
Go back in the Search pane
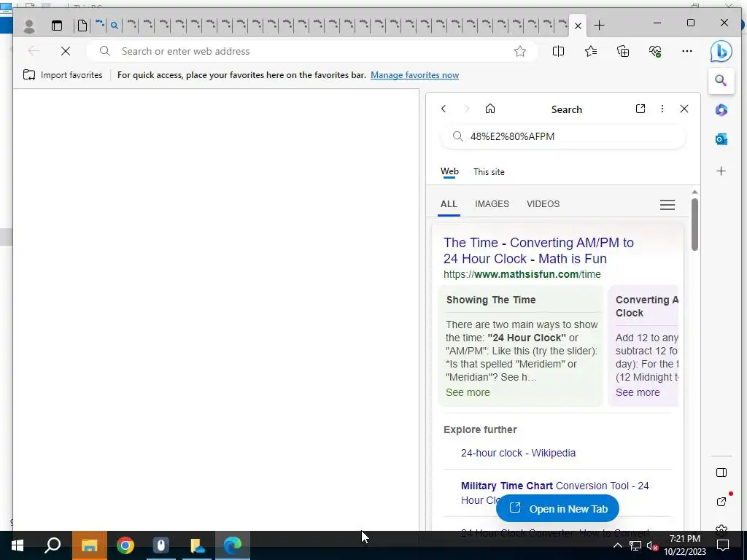click(444, 109)
